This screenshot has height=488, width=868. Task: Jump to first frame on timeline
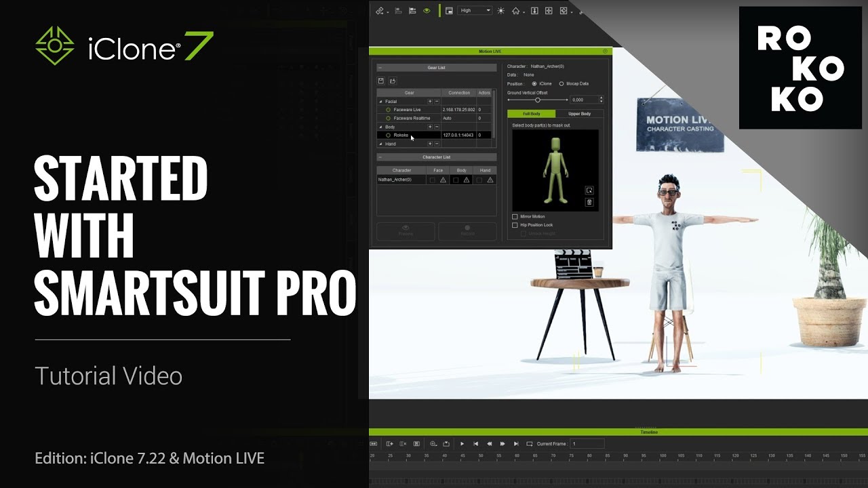[476, 444]
